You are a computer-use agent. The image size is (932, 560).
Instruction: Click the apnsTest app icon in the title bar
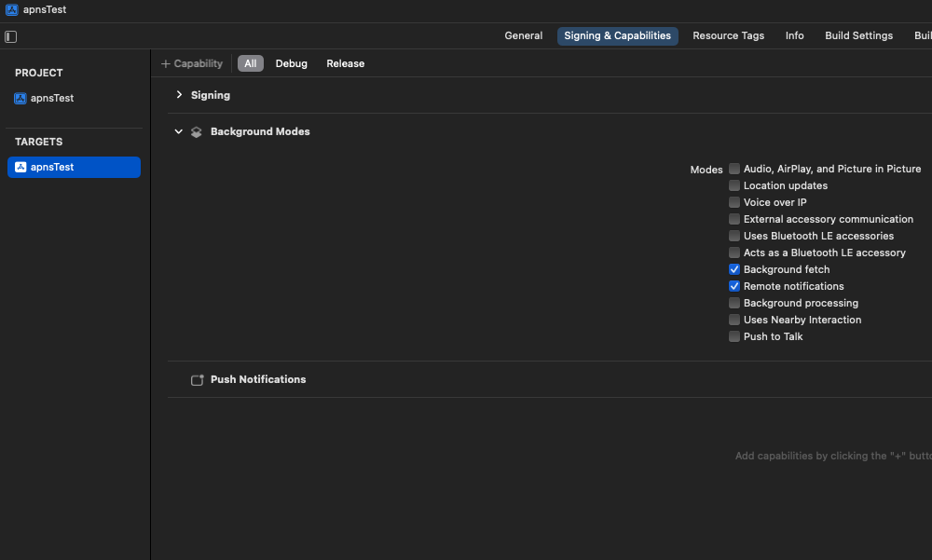pos(12,9)
